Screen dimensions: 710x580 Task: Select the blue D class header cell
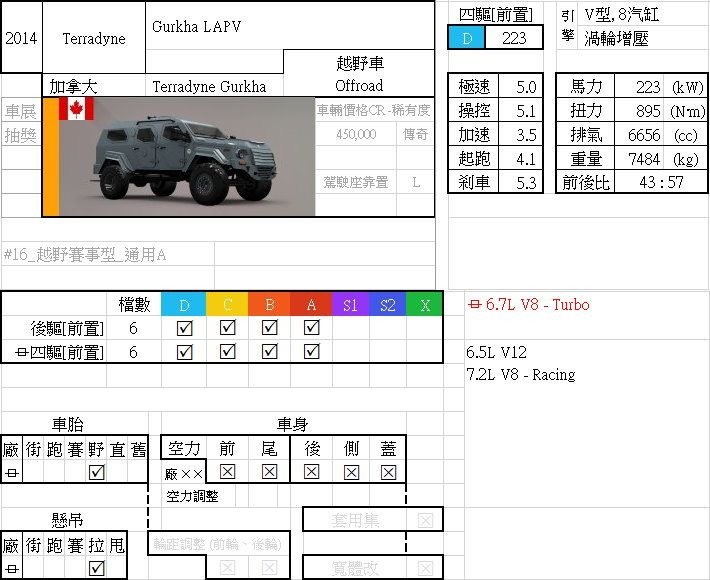tap(184, 304)
